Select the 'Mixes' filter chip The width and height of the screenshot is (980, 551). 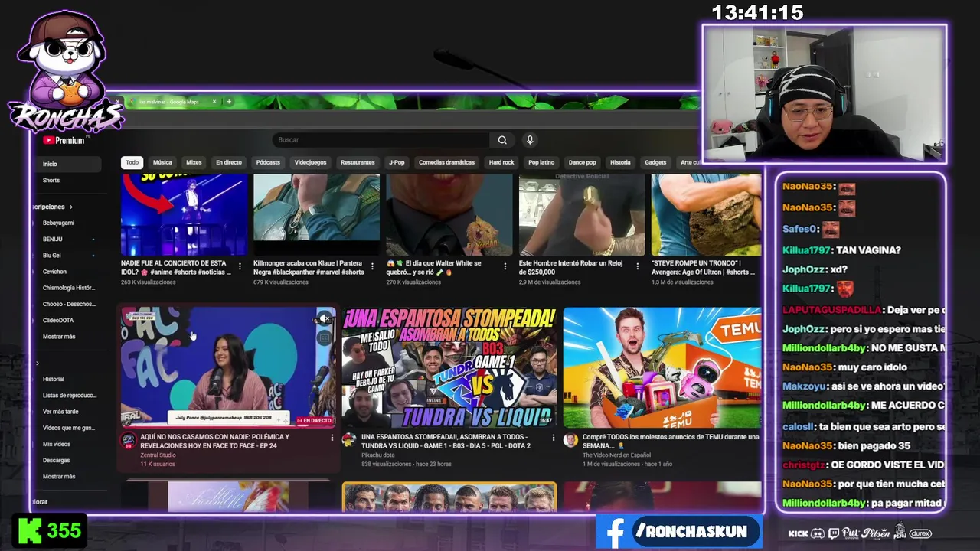[194, 162]
